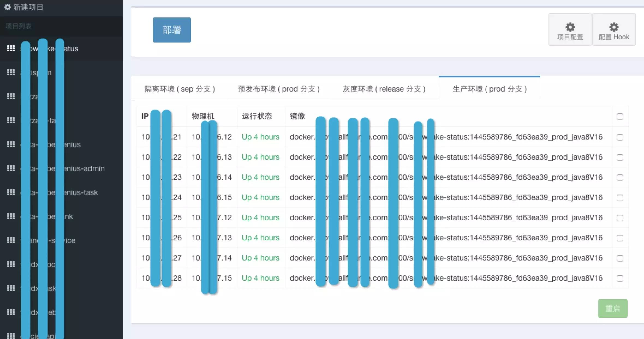Open the sidebar project ending in enius-admin

click(x=61, y=168)
